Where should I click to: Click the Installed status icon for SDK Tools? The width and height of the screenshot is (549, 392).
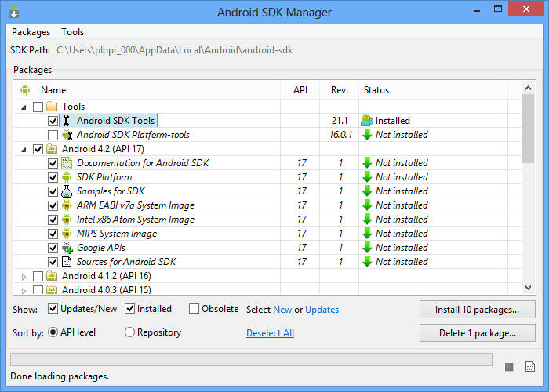(x=367, y=121)
